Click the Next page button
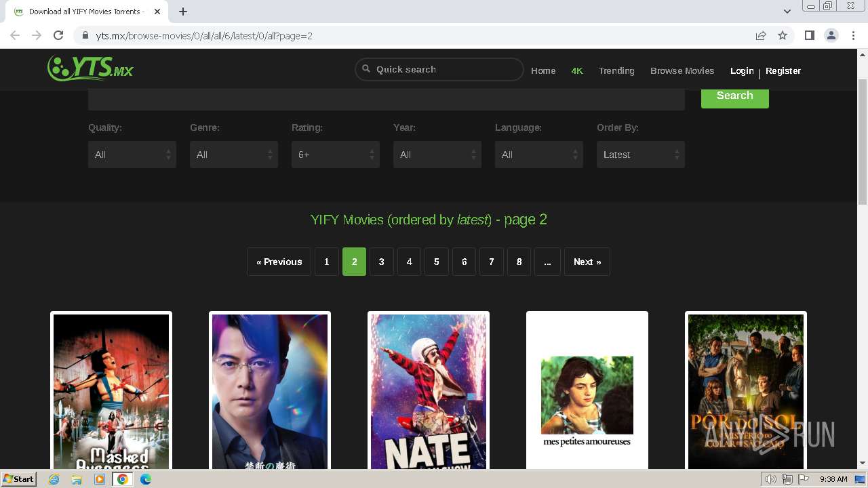Screen dimensions: 868x488 (x=587, y=262)
